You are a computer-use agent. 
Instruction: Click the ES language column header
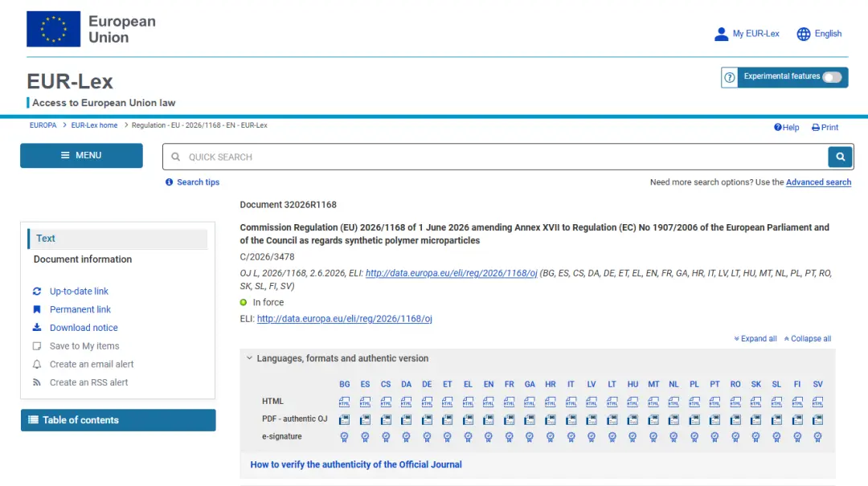[x=365, y=384]
